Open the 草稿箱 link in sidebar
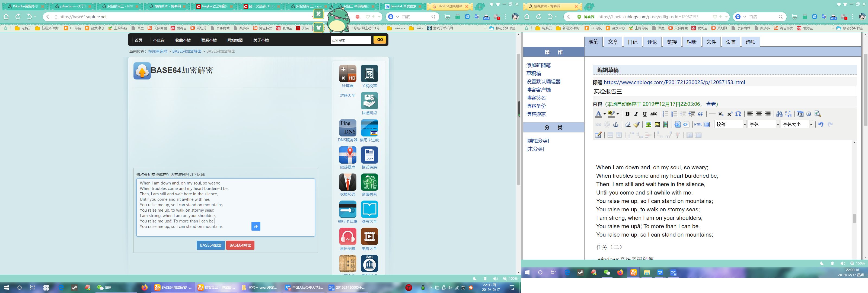 (534, 74)
